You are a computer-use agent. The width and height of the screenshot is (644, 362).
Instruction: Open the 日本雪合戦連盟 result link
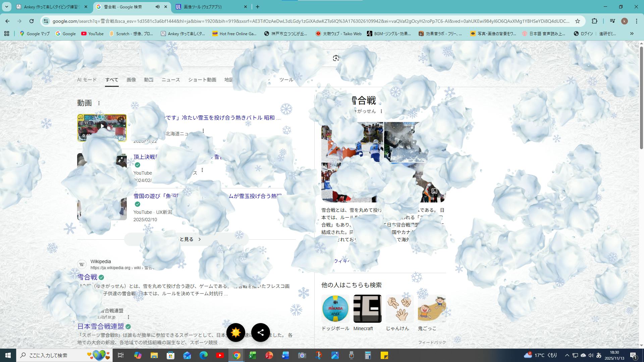point(101,326)
